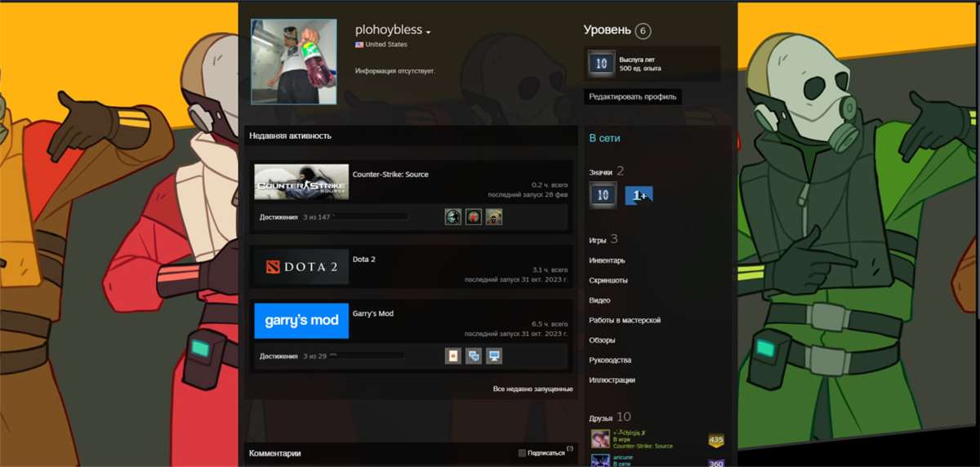Click Все недавно запущенные link
The image size is (980, 467).
coord(533,389)
